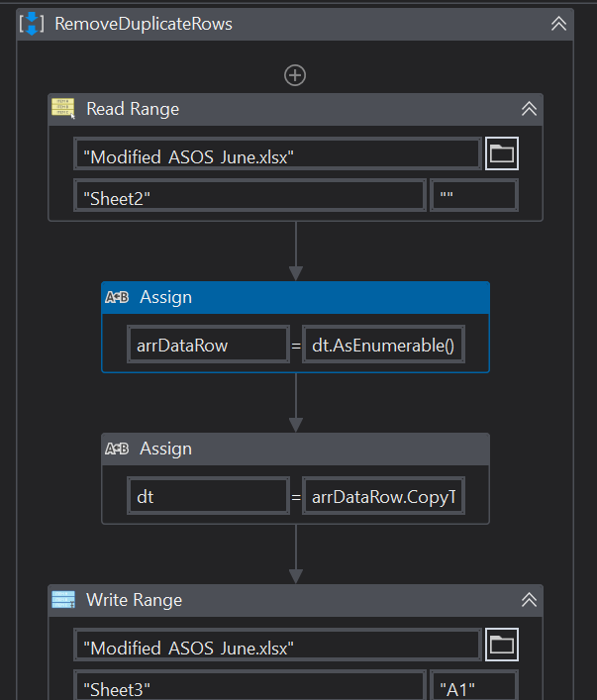Select the first Assign activity title bar

(x=297, y=297)
